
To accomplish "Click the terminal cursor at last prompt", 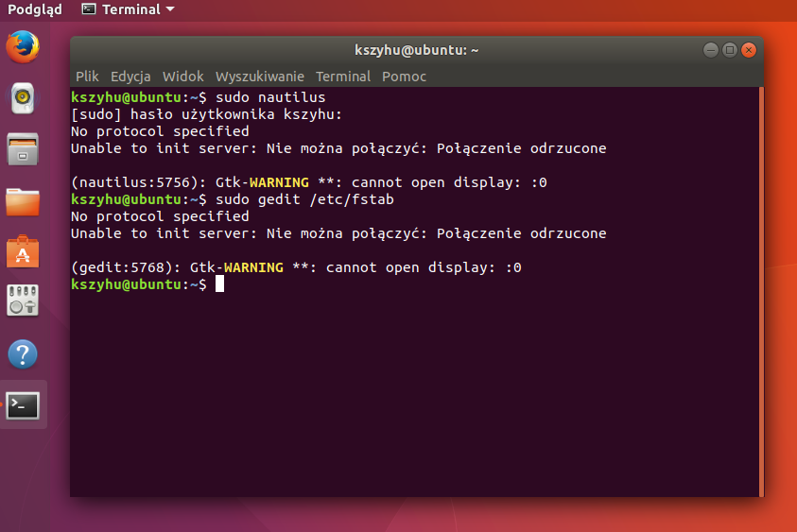I will coord(219,284).
